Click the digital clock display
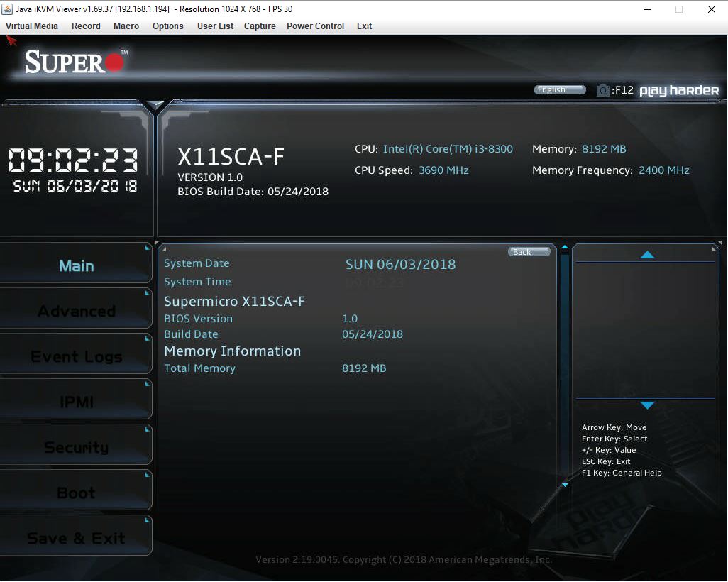The width and height of the screenshot is (728, 582). point(73,160)
